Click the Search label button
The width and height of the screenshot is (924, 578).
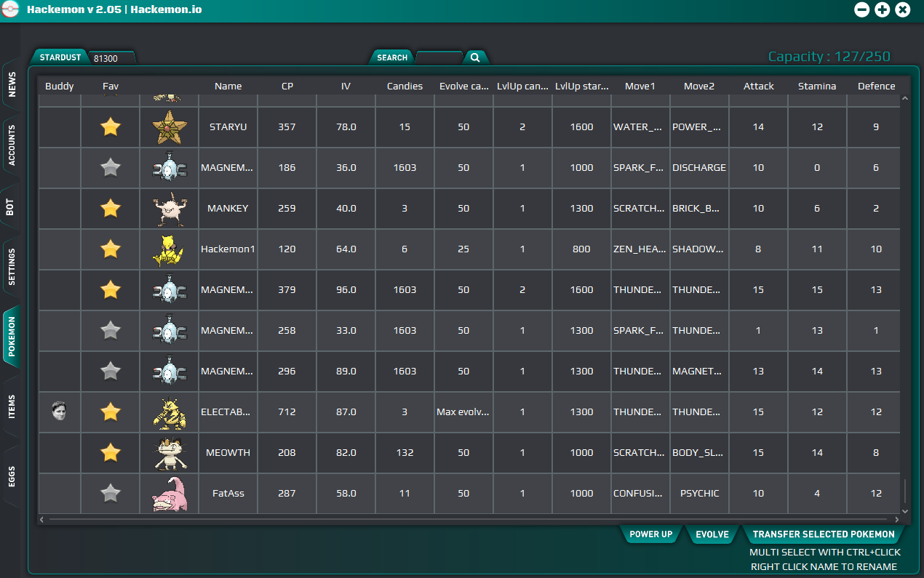coord(392,57)
